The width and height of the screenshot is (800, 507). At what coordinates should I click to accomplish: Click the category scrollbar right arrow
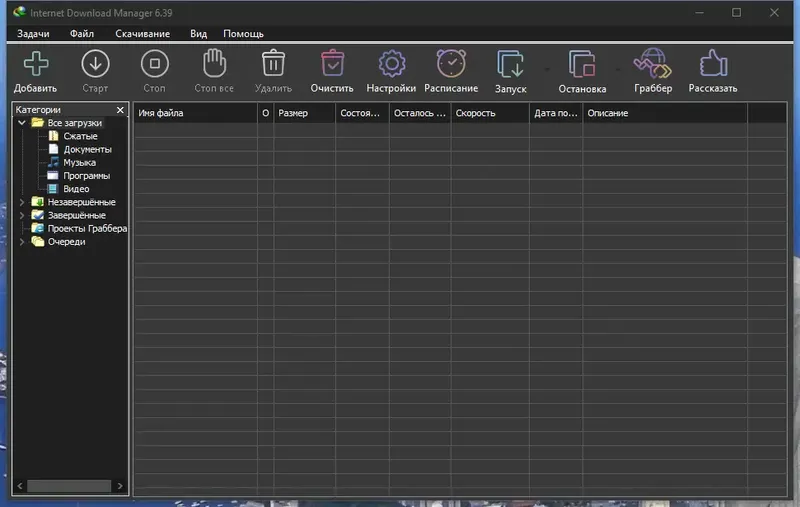coord(120,486)
